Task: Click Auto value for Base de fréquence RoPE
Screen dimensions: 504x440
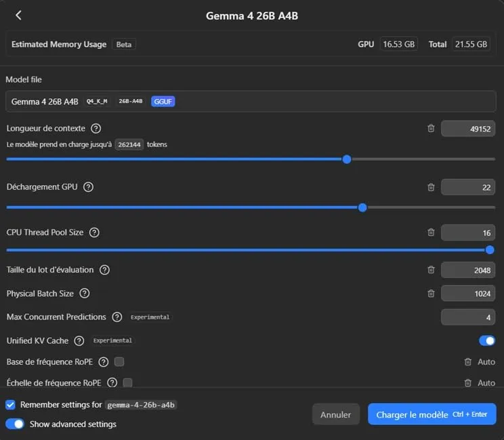Action: (486, 362)
